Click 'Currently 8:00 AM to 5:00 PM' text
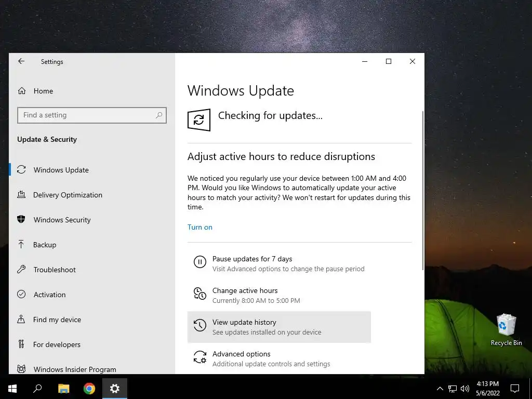Image resolution: width=532 pixels, height=399 pixels. [x=256, y=301]
